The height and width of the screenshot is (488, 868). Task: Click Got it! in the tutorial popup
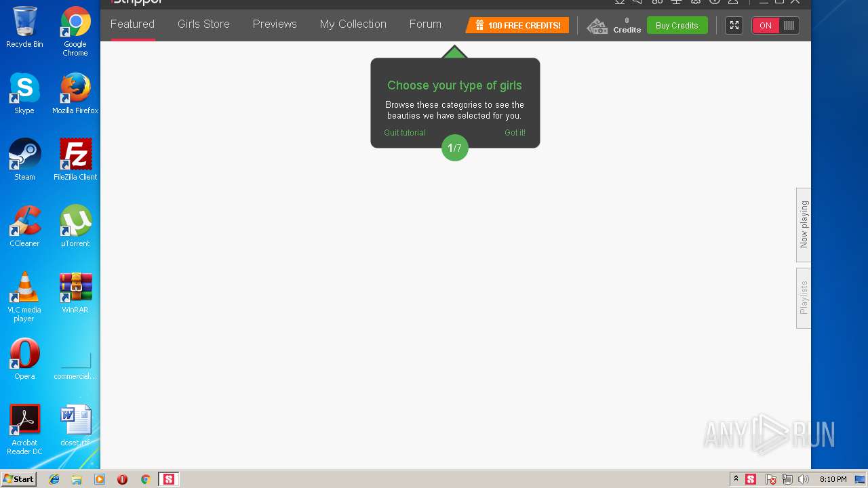pyautogui.click(x=515, y=133)
